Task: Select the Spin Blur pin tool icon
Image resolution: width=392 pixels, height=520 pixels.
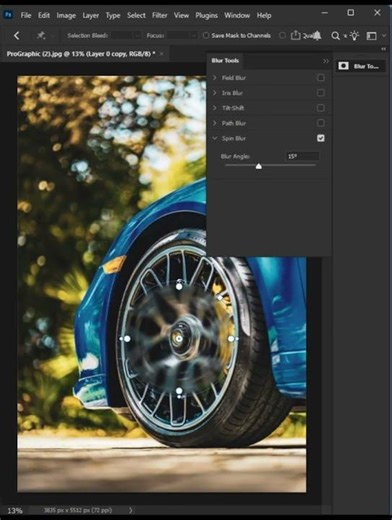Action: 41,35
